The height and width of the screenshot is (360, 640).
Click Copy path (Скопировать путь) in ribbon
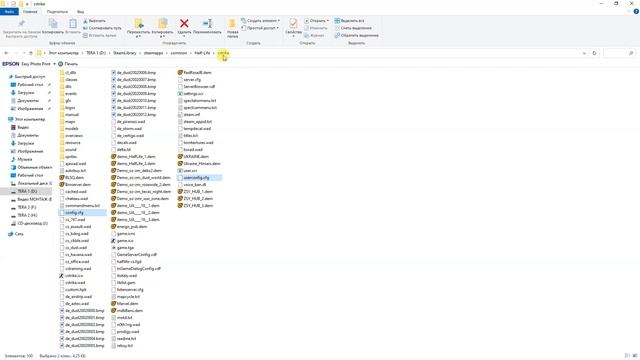click(102, 28)
